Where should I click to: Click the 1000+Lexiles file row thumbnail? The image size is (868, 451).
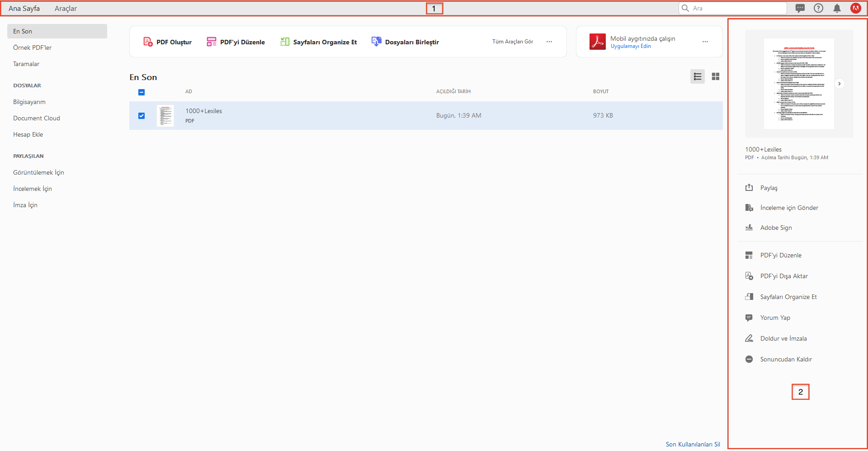[x=165, y=116]
